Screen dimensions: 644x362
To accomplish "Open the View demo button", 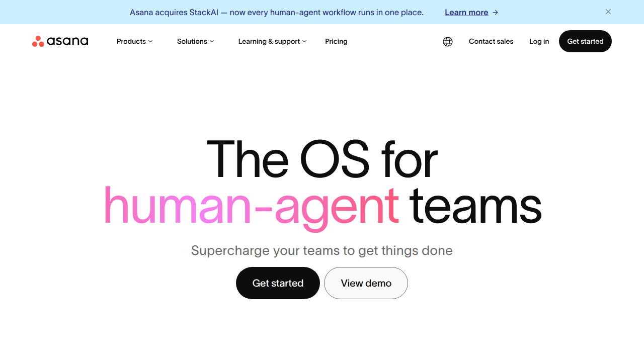I will (x=366, y=283).
